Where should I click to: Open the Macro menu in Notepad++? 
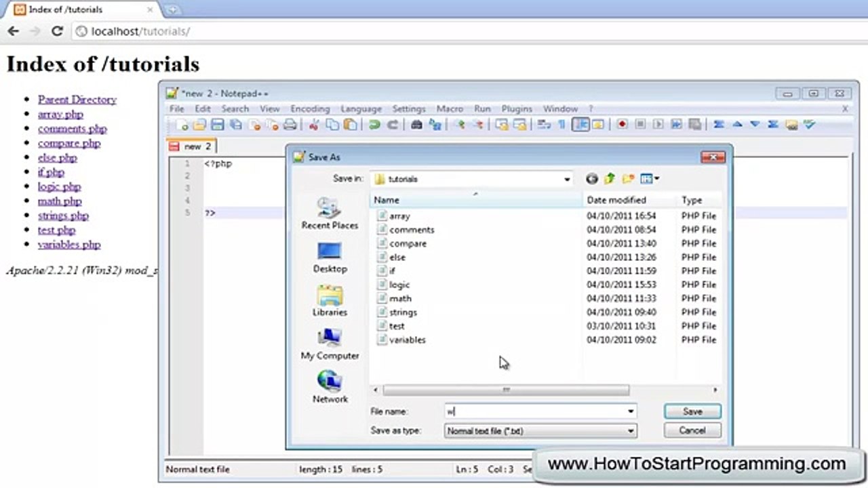[450, 108]
